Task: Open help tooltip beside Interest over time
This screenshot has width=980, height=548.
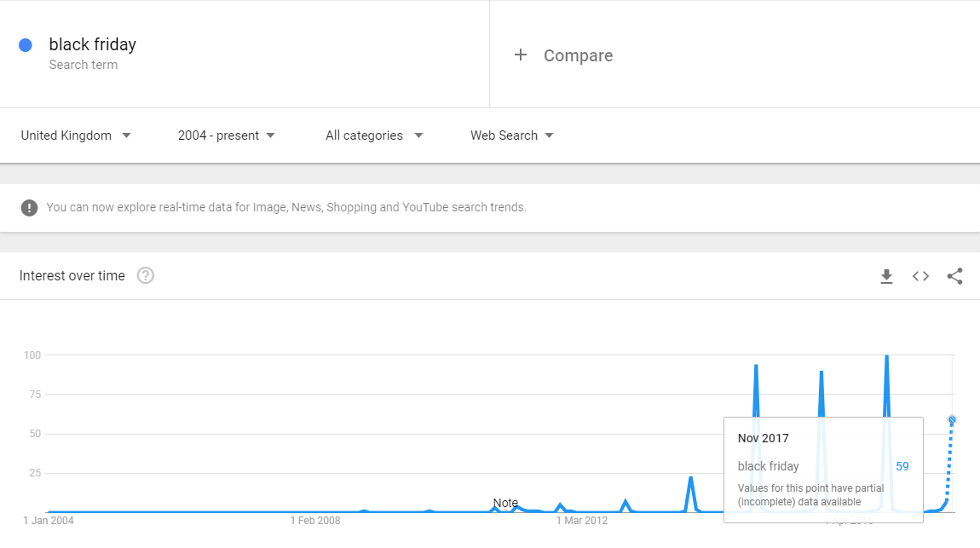Action: [x=146, y=275]
